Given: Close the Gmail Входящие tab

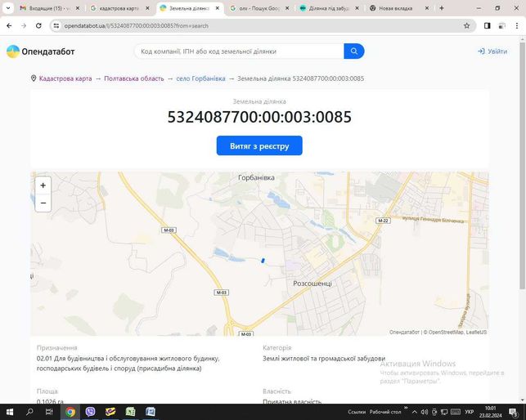Looking at the screenshot, I should pyautogui.click(x=78, y=8).
